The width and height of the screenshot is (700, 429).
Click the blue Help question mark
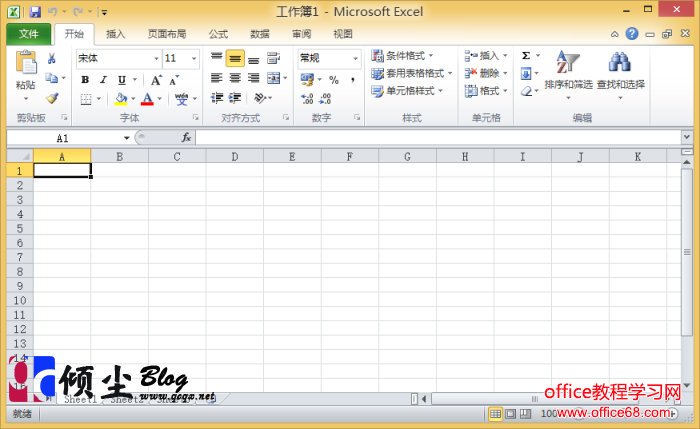(x=632, y=34)
